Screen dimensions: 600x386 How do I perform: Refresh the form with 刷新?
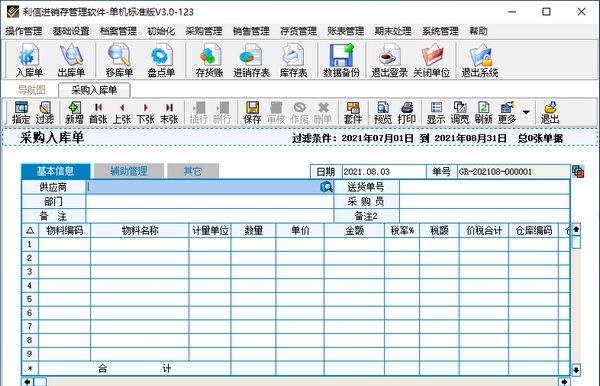483,113
